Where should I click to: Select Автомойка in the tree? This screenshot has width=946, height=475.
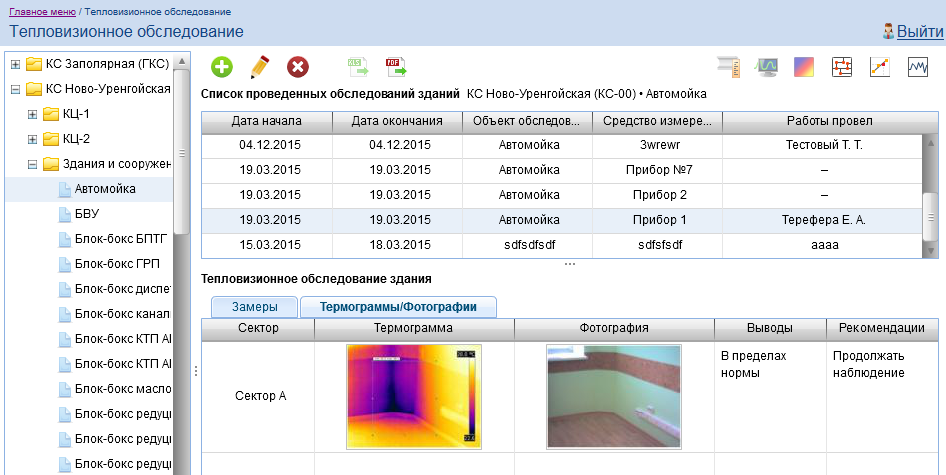(x=105, y=189)
